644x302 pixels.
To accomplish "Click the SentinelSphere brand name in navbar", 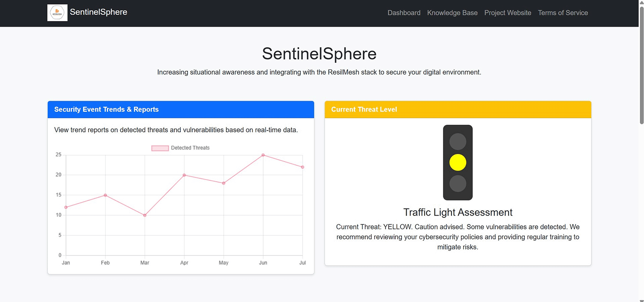I will tap(98, 12).
